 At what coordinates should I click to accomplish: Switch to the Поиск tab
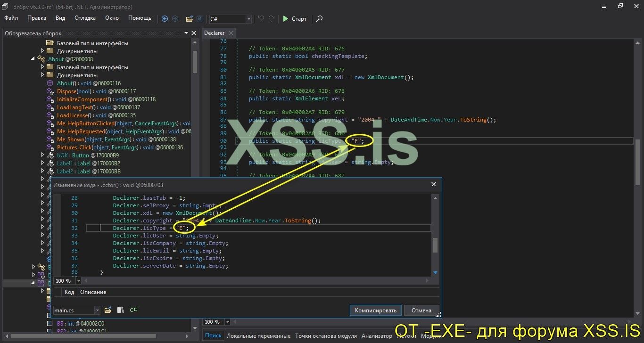213,336
